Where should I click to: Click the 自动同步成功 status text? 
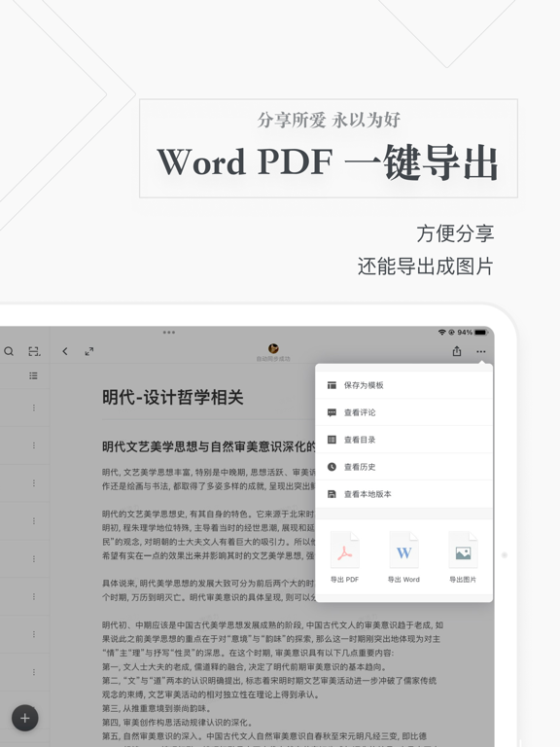273,359
